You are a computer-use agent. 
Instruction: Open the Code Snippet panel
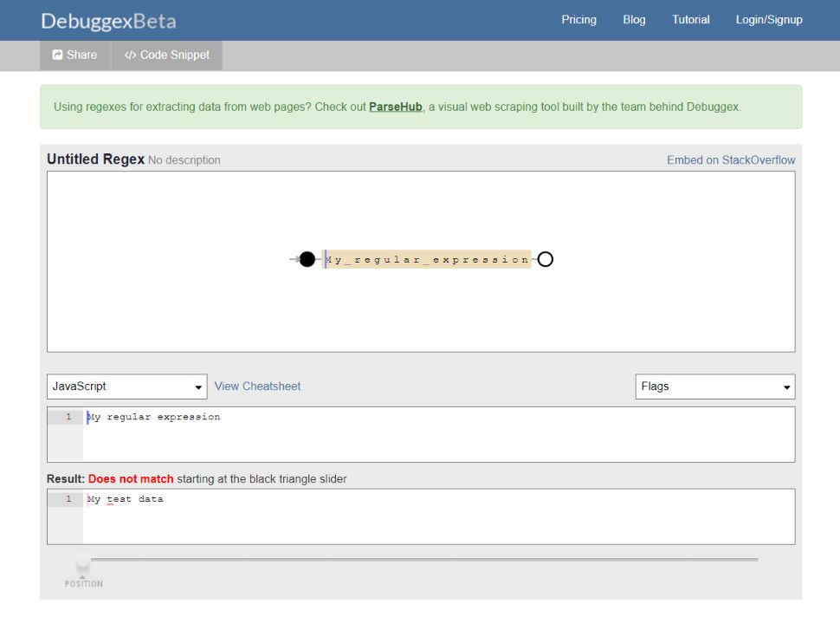(x=166, y=55)
